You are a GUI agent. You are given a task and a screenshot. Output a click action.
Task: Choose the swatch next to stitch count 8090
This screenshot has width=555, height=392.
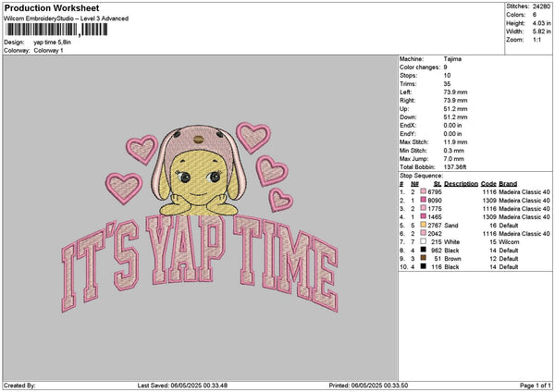425,200
